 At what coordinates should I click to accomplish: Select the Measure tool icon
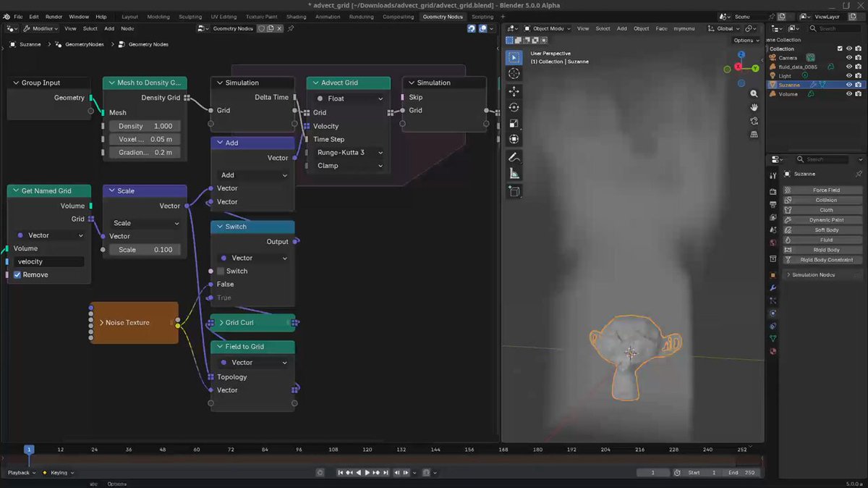click(x=514, y=174)
